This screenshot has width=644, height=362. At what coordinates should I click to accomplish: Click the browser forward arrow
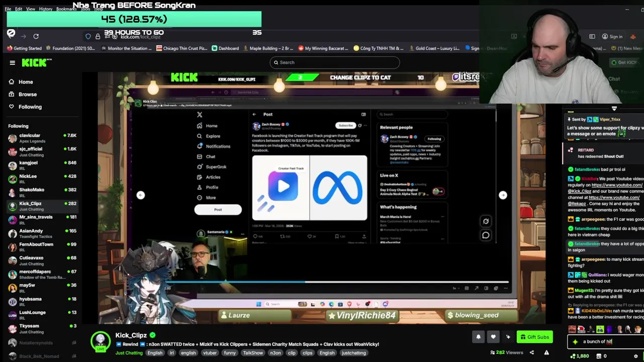point(23,36)
